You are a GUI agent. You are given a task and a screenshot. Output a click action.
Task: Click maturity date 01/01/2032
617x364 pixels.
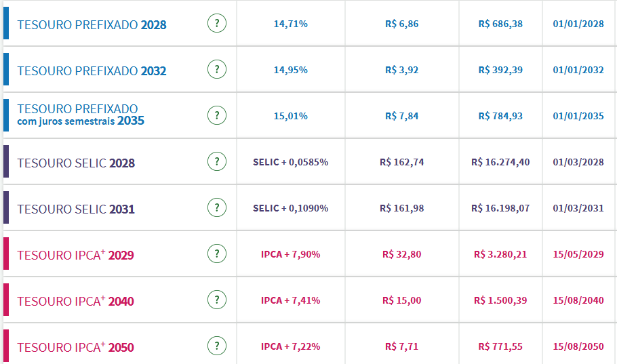pyautogui.click(x=578, y=70)
